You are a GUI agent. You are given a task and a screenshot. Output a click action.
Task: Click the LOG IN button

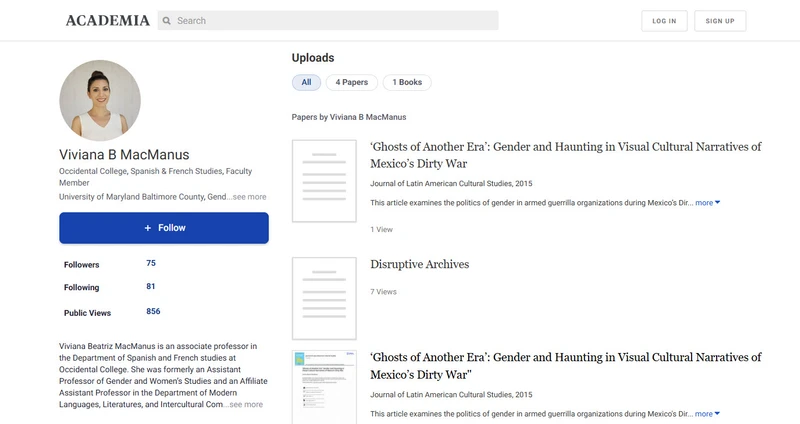click(664, 21)
